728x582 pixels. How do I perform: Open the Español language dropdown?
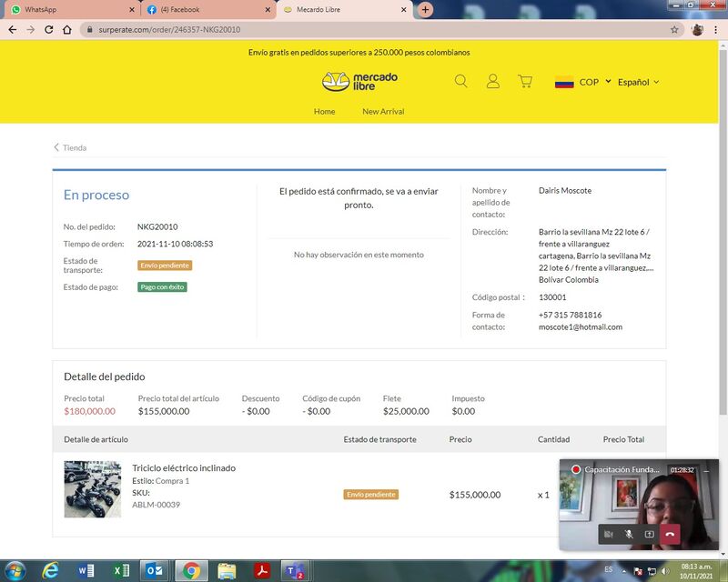(639, 82)
